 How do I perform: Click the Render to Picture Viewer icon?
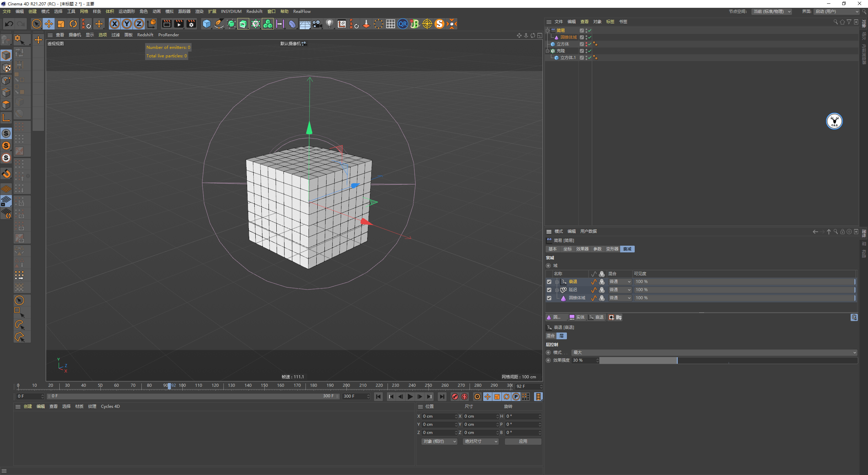pos(179,24)
